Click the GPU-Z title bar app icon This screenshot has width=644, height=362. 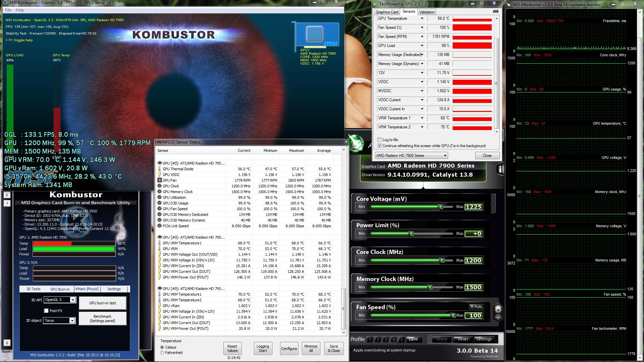click(x=375, y=4)
